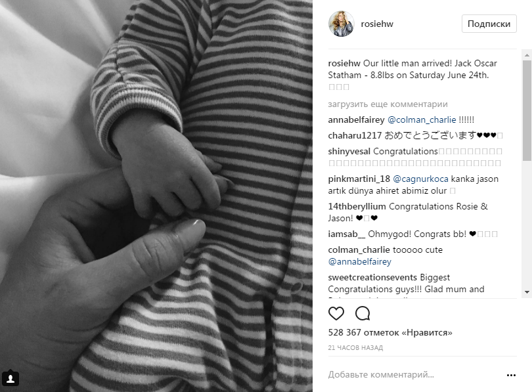Open @colman_charlie mention link
Screen dimensions: 532x392
coord(422,120)
